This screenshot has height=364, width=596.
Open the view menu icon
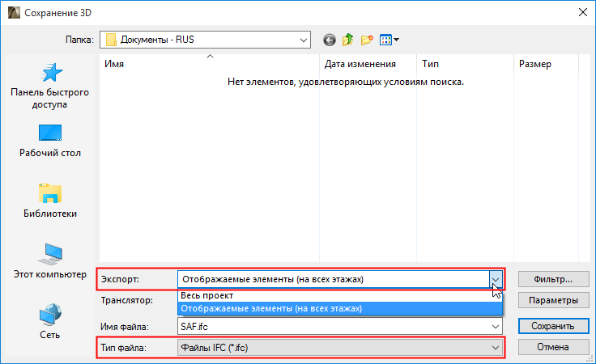(x=390, y=40)
